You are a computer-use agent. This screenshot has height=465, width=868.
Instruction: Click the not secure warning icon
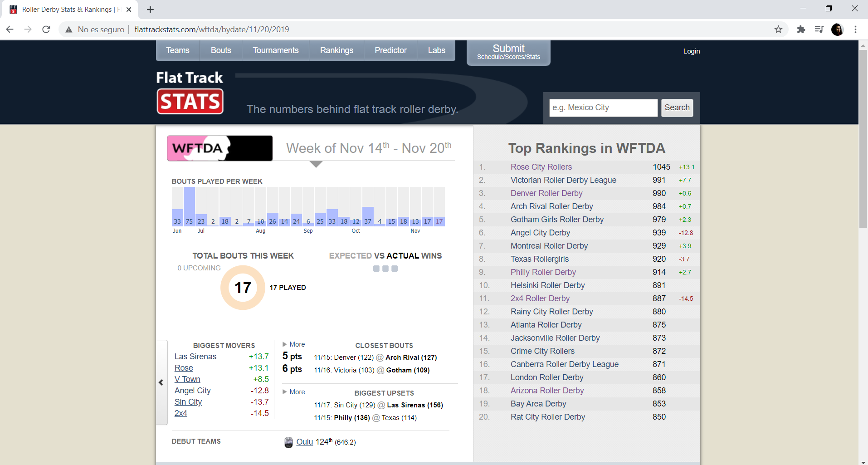pos(69,29)
